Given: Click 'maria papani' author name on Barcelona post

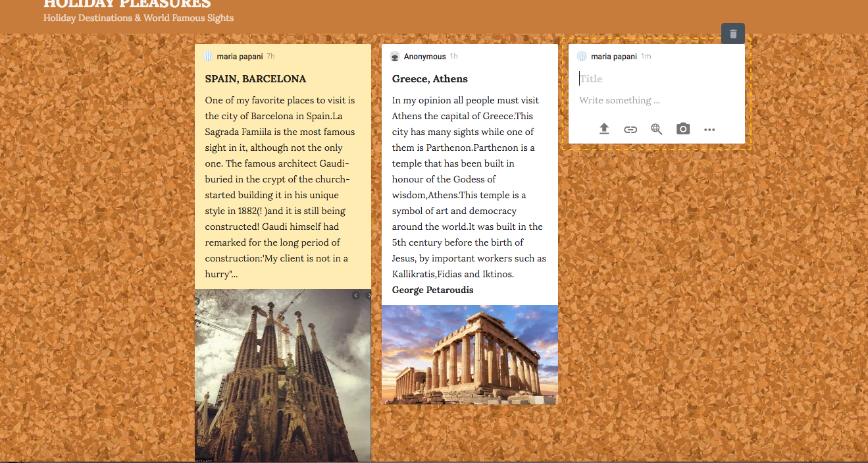Looking at the screenshot, I should (240, 57).
